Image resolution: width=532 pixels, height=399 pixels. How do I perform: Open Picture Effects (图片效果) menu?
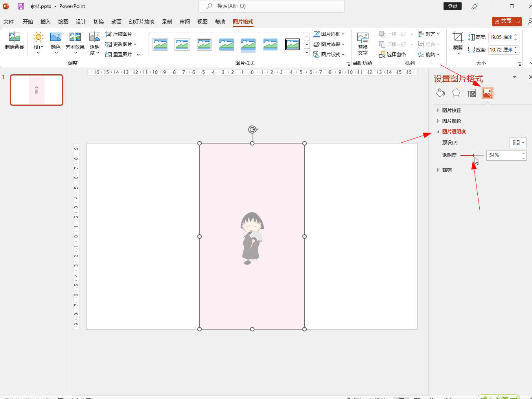(329, 44)
